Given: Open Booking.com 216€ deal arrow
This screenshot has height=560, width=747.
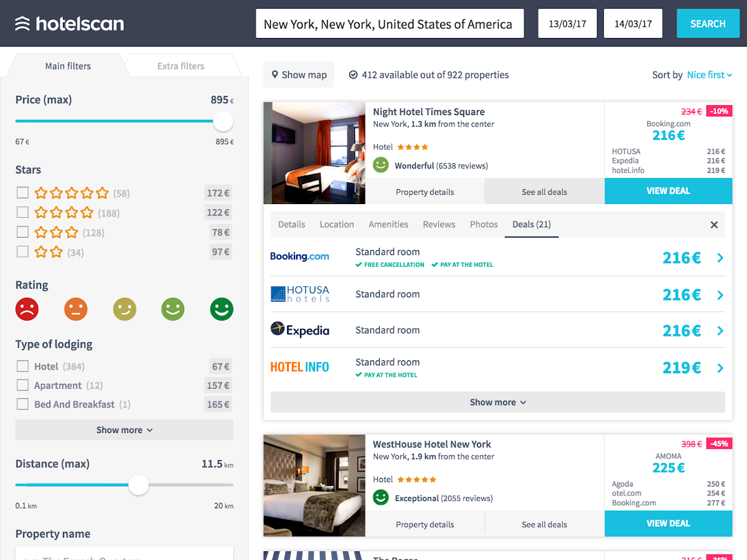Looking at the screenshot, I should coord(720,258).
